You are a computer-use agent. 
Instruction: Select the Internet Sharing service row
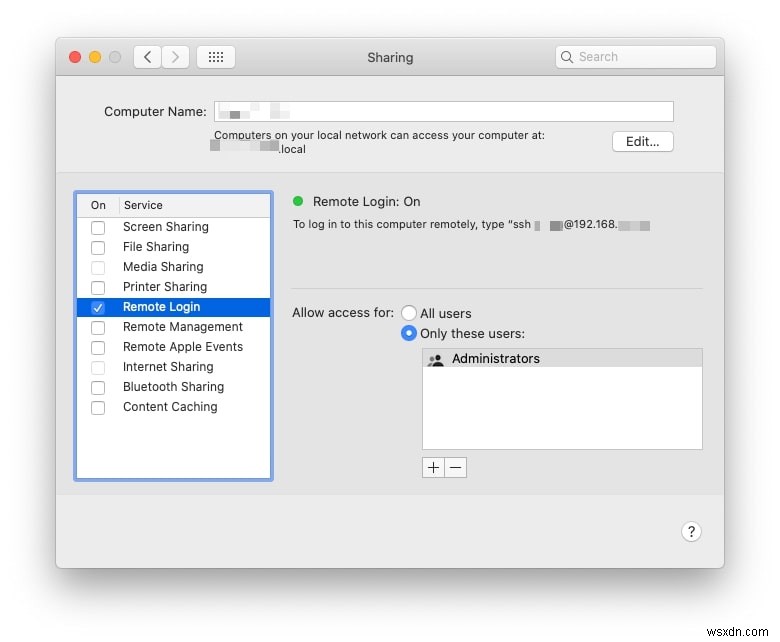[174, 367]
